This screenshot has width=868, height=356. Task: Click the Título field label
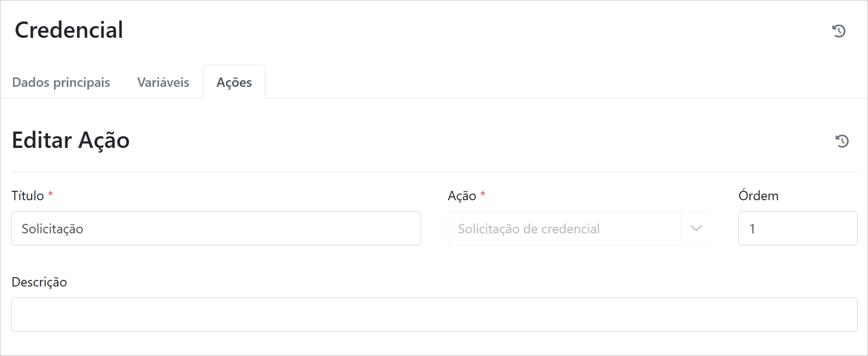point(28,196)
